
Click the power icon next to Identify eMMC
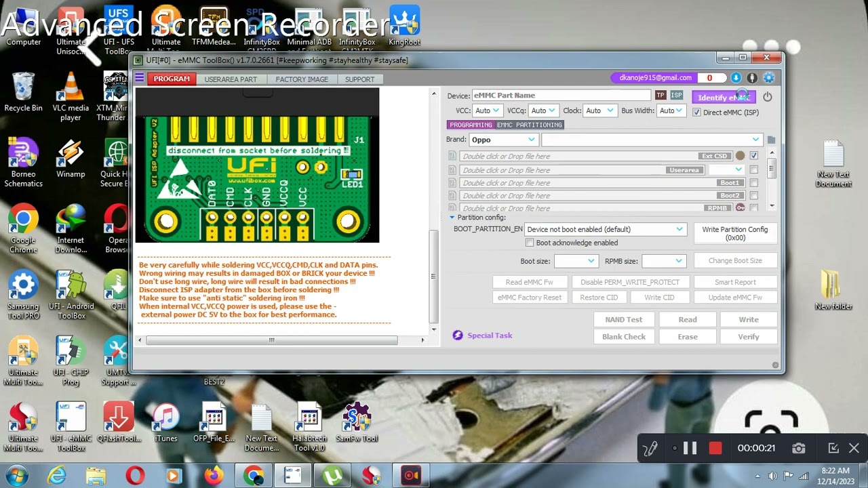pyautogui.click(x=767, y=96)
